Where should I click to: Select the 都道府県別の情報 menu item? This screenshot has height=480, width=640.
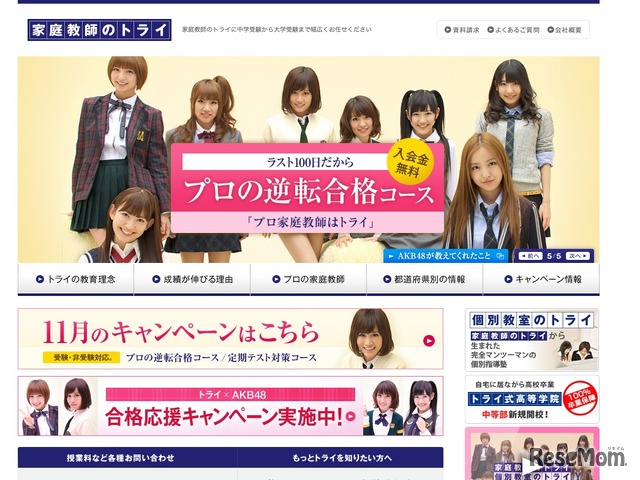(x=424, y=279)
